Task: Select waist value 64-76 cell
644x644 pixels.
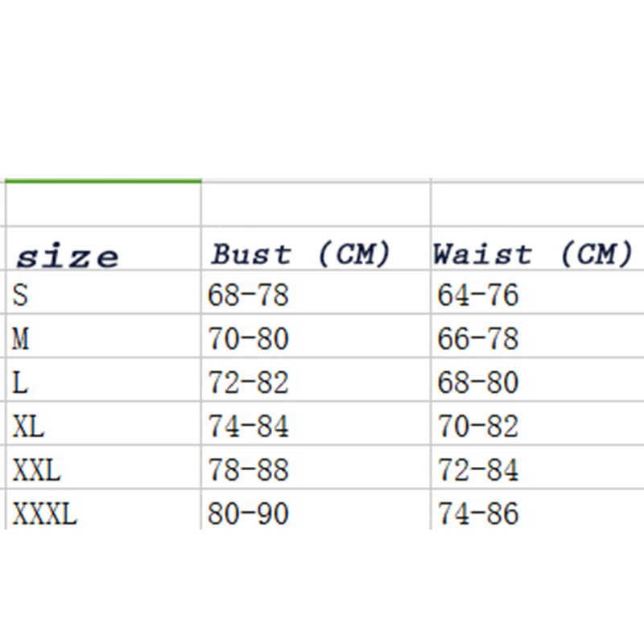Action: [x=478, y=295]
